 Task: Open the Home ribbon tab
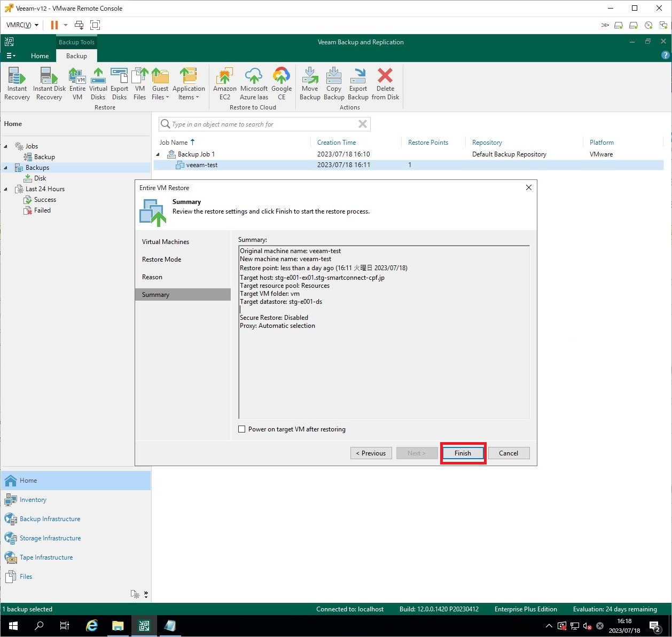point(40,56)
